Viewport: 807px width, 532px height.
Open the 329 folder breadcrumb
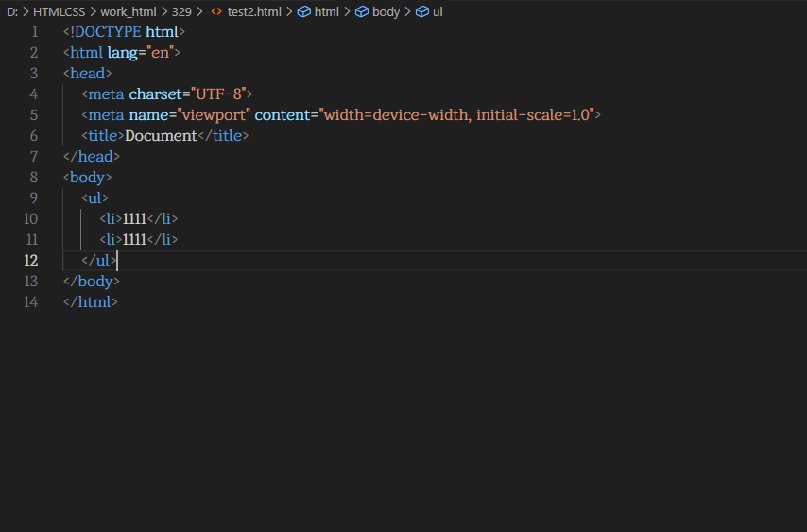tap(181, 12)
